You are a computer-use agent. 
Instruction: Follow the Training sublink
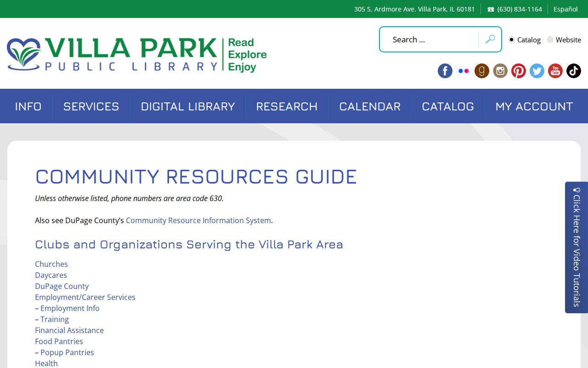point(55,319)
